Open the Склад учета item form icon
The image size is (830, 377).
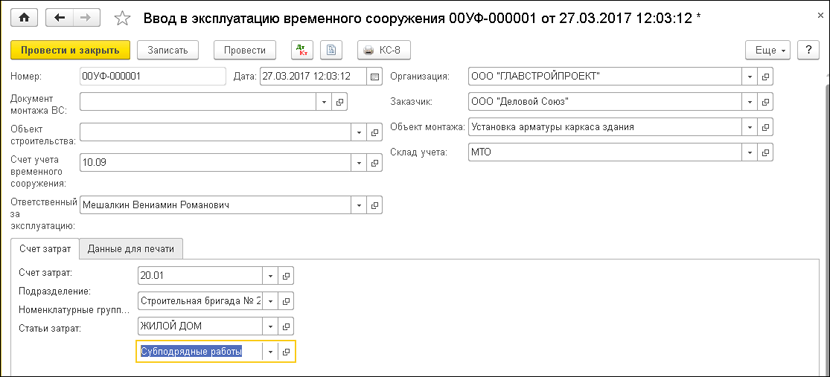(765, 152)
